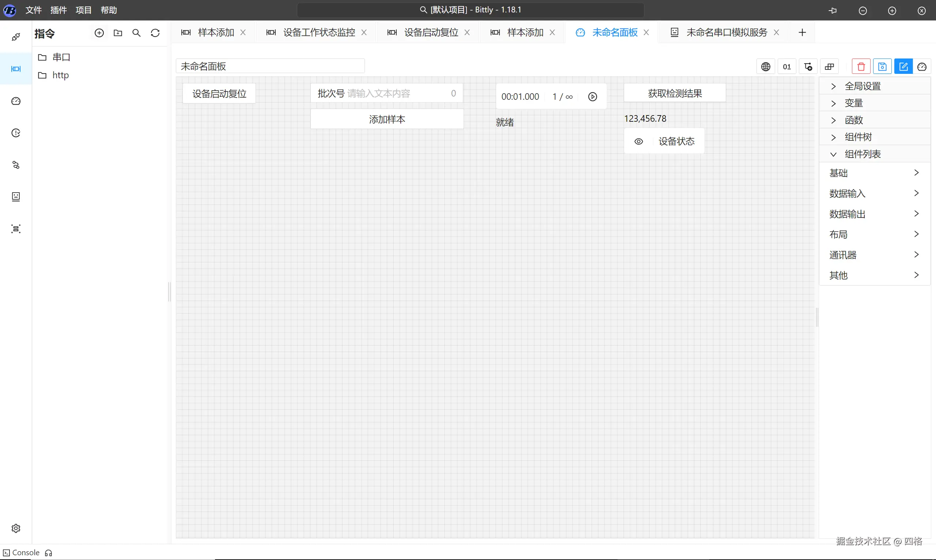The height and width of the screenshot is (560, 936).
Task: Toggle the eye icon next to 设备状态
Action: click(638, 141)
